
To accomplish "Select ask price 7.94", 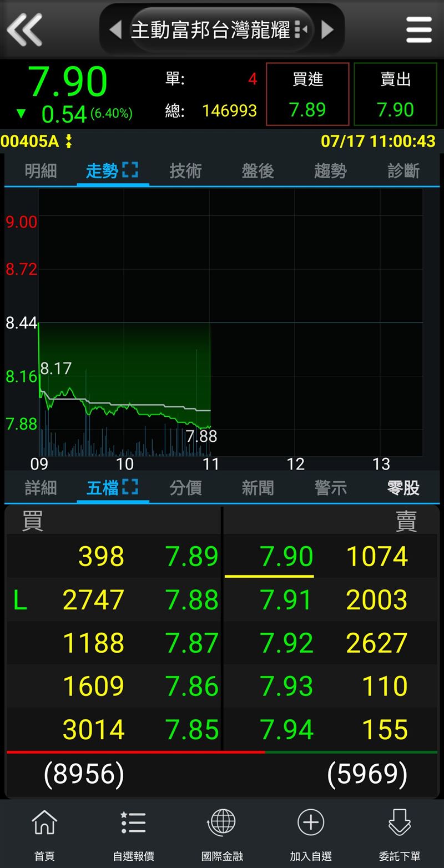I will tap(287, 730).
